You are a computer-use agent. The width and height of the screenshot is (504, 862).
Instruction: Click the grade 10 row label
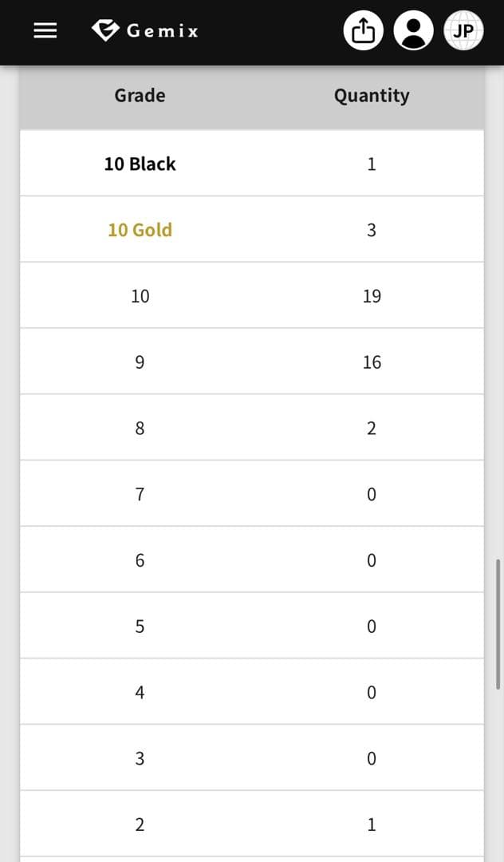point(140,296)
